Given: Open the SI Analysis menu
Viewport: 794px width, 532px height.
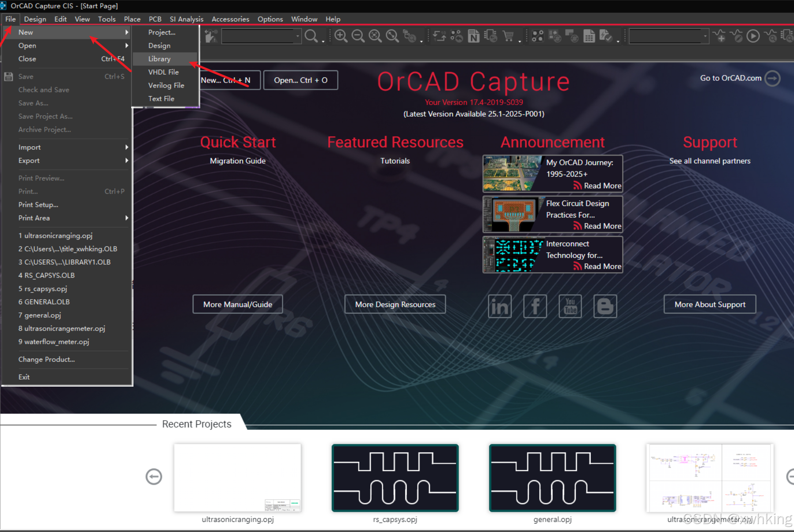Looking at the screenshot, I should [x=186, y=19].
